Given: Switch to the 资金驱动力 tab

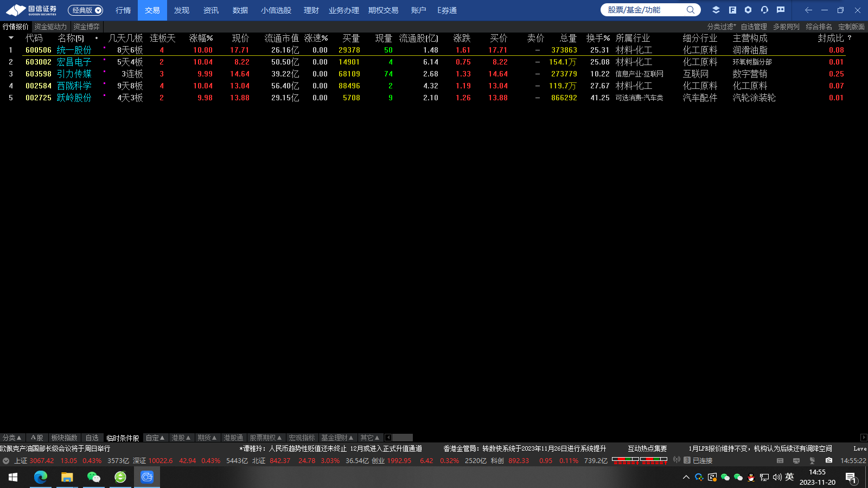Looking at the screenshot, I should pyautogui.click(x=50, y=27).
